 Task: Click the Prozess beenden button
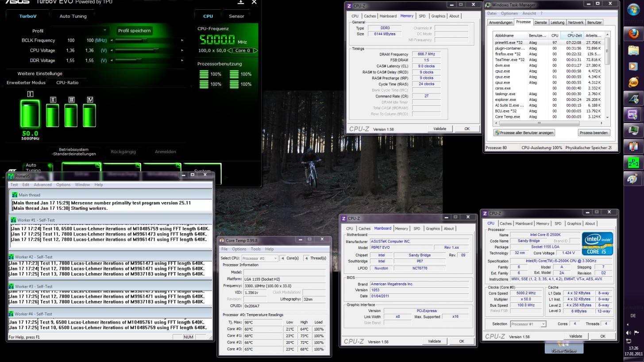594,132
